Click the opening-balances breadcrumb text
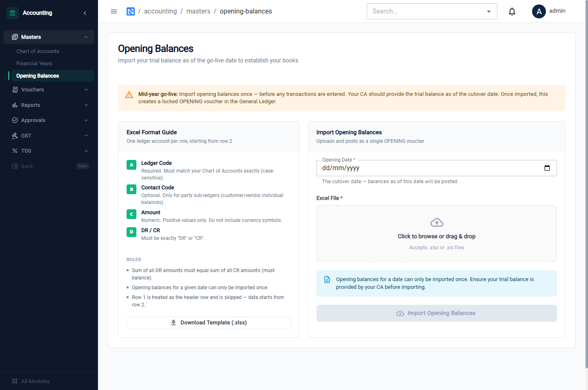588x390 pixels. pyautogui.click(x=246, y=11)
